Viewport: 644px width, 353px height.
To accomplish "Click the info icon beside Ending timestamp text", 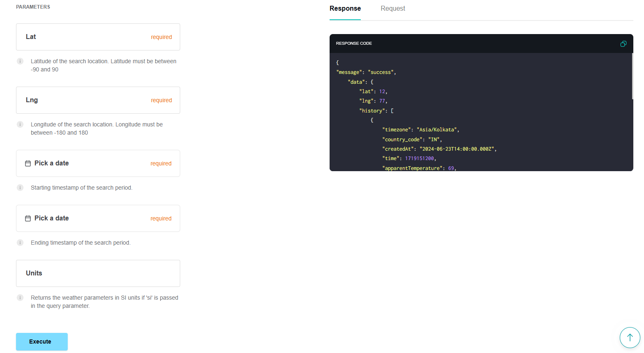I will [x=20, y=243].
